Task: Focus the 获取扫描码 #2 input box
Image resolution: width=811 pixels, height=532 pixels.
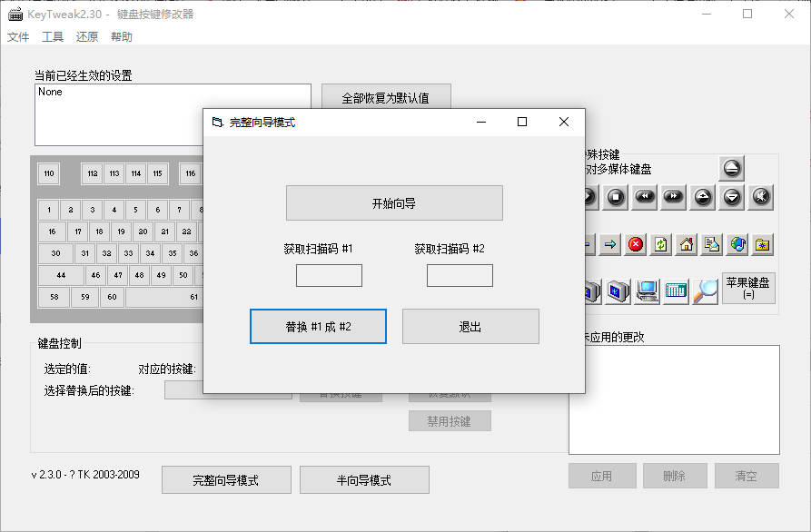Action: tap(460, 276)
